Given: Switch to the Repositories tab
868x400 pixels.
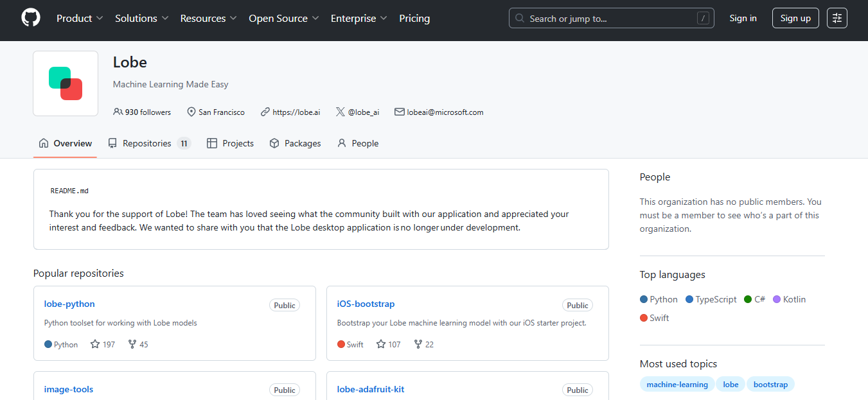Looking at the screenshot, I should 147,143.
